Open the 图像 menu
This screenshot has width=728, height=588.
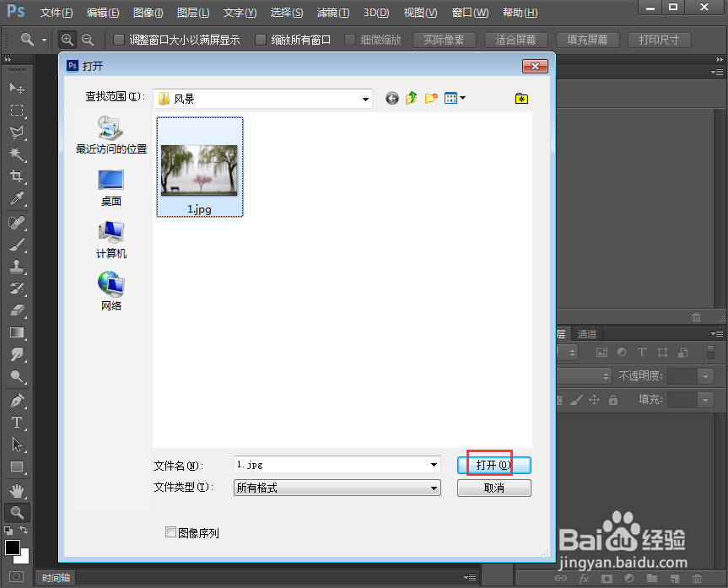148,13
